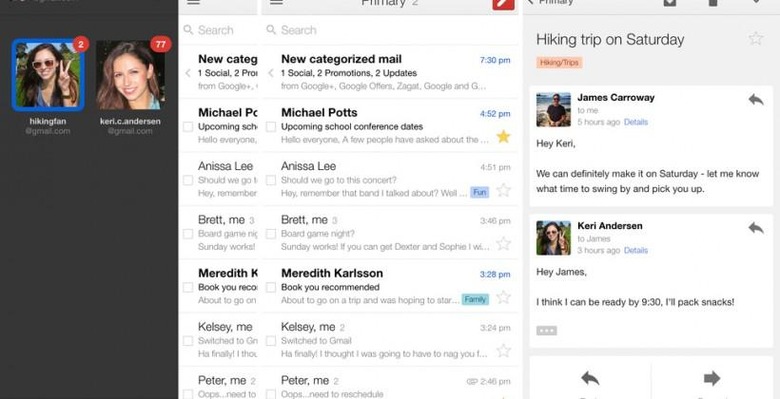Click the large reply arrow below the thread
This screenshot has width=780, height=399.
(589, 379)
